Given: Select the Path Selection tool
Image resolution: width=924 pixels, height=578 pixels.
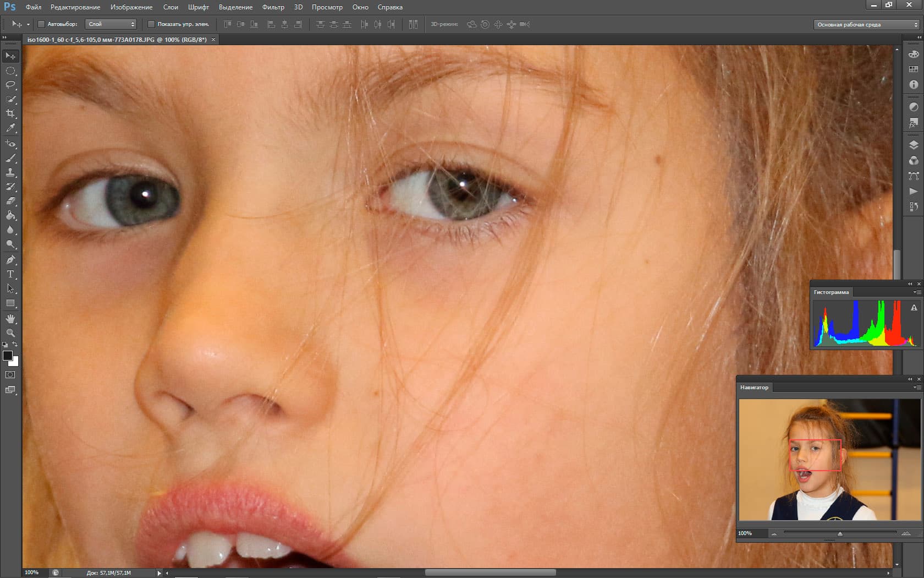Looking at the screenshot, I should point(10,288).
